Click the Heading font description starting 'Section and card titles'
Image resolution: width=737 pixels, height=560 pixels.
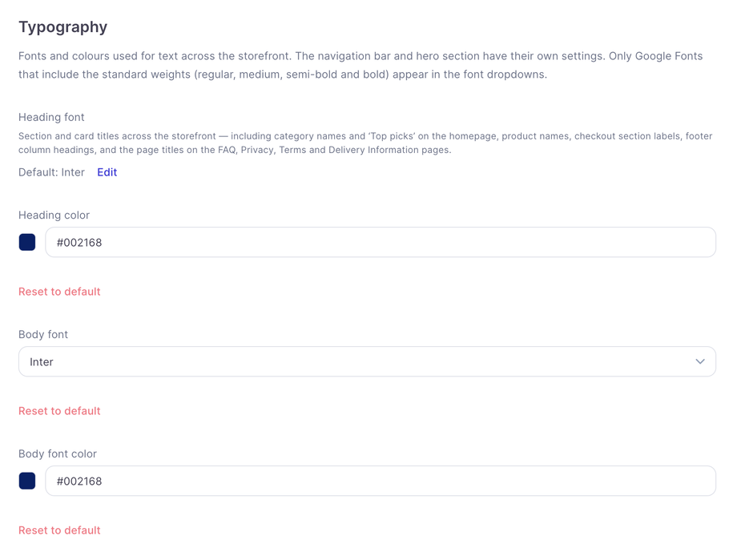pos(365,143)
